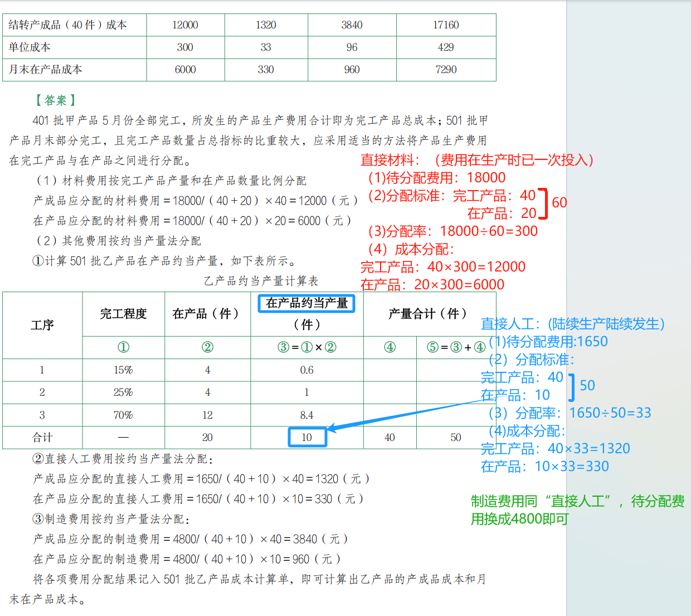Click the 工序 column header
Screen dimensions: 691x616
tap(42, 325)
